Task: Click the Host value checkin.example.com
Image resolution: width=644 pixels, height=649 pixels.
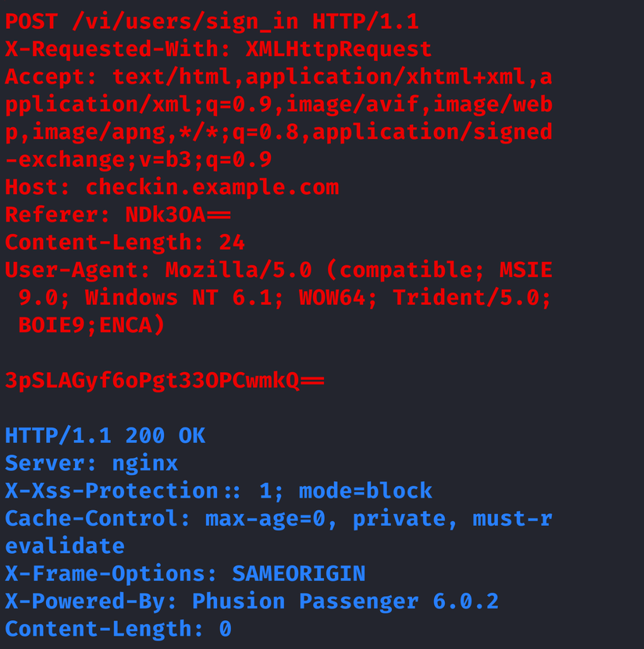Action: (x=212, y=187)
